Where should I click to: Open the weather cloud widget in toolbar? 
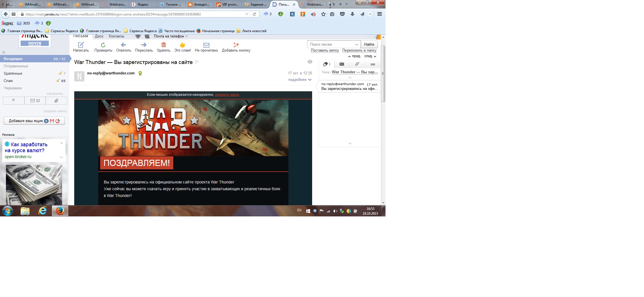coord(268,14)
